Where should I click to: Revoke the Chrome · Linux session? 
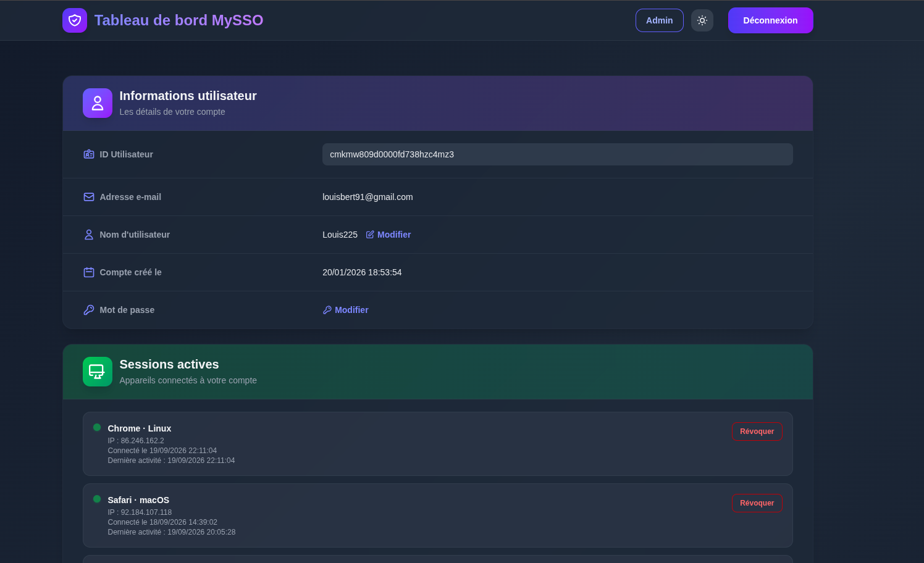point(757,432)
